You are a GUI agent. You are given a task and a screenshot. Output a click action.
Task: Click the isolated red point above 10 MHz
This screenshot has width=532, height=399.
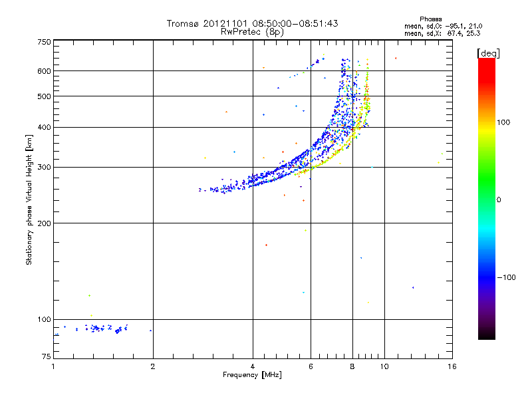pos(396,58)
